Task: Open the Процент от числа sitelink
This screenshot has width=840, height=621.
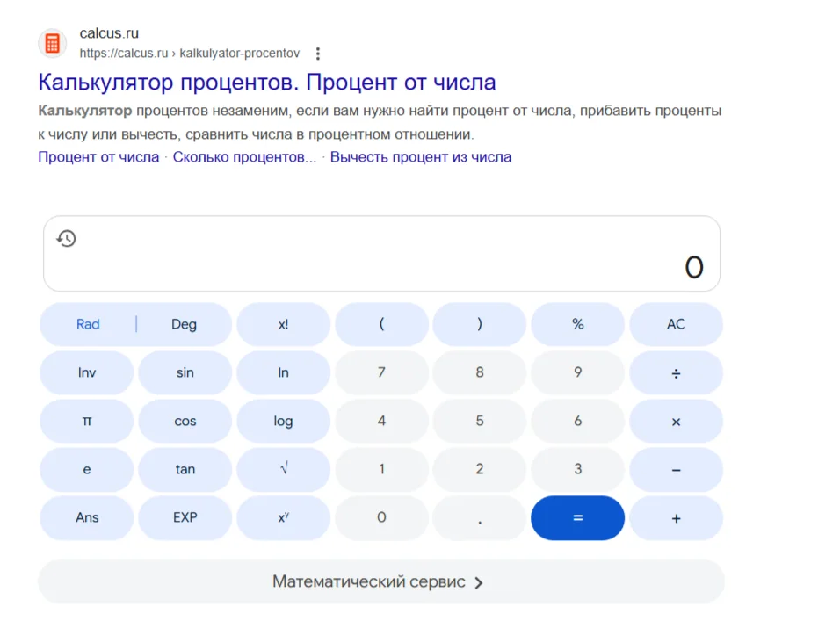Action: (98, 157)
